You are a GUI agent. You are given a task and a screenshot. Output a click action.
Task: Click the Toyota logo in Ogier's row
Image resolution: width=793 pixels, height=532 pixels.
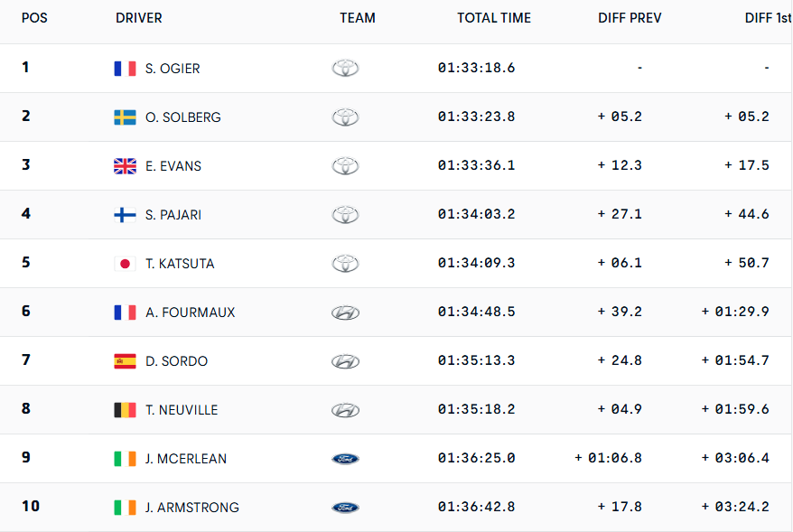point(345,69)
